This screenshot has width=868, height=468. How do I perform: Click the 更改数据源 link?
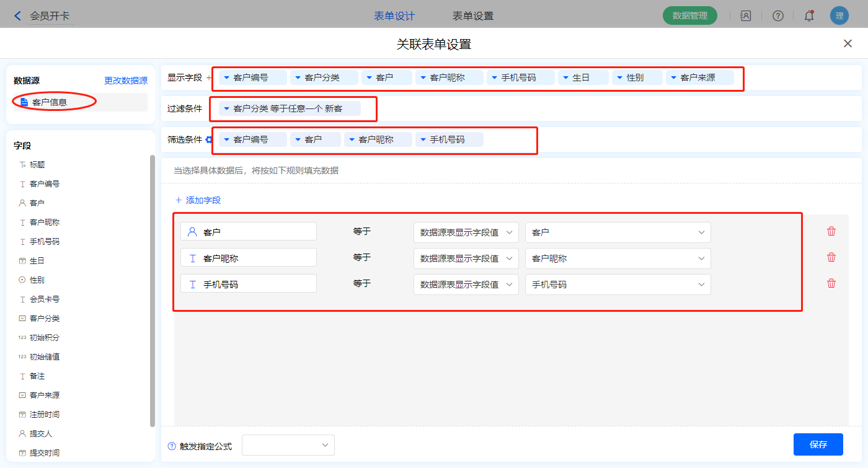126,81
